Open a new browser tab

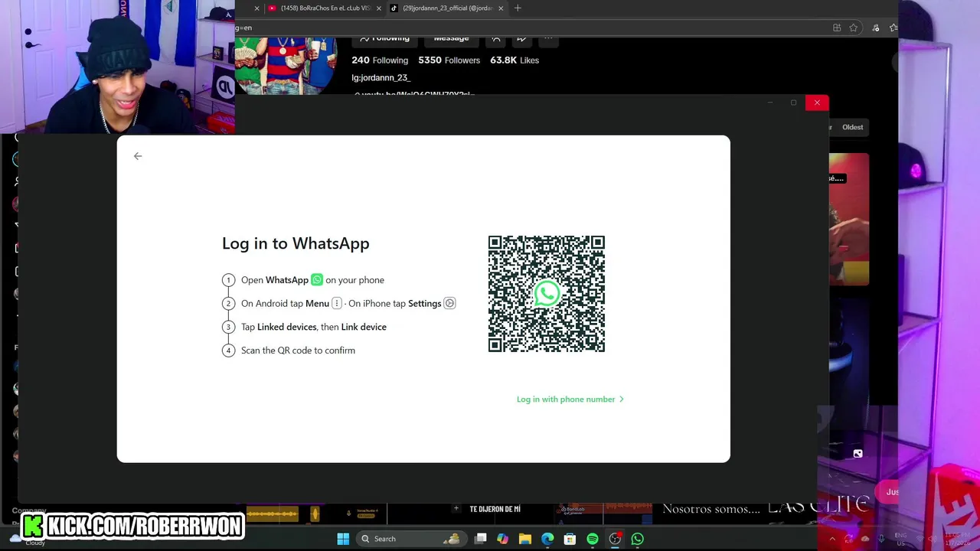(x=518, y=8)
